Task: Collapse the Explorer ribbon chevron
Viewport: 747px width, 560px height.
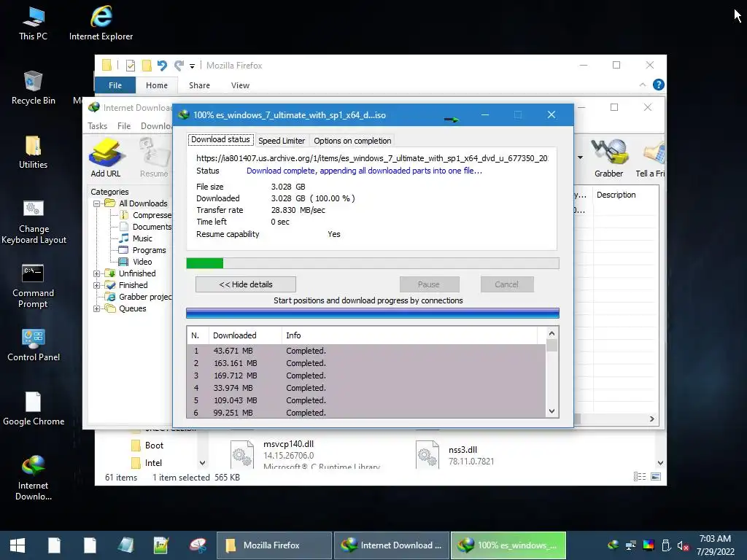Action: [x=643, y=85]
